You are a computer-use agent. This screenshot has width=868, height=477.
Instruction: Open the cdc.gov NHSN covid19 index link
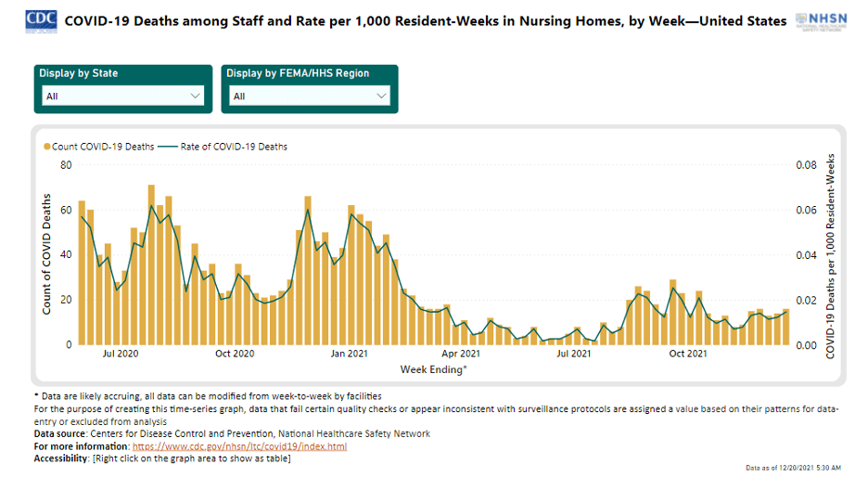(239, 446)
